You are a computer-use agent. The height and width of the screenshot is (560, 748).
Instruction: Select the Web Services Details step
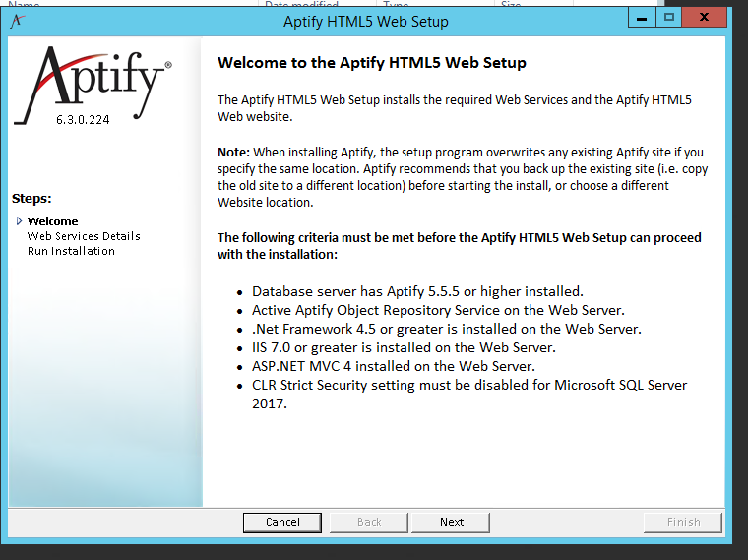(84, 236)
